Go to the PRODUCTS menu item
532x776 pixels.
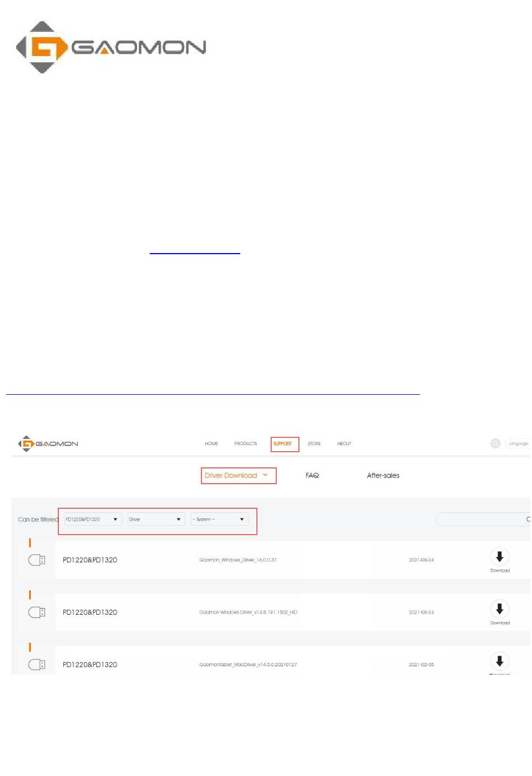click(x=246, y=443)
